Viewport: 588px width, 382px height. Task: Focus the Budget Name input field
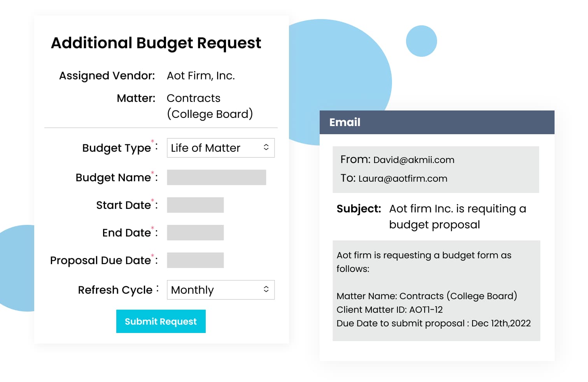216,177
